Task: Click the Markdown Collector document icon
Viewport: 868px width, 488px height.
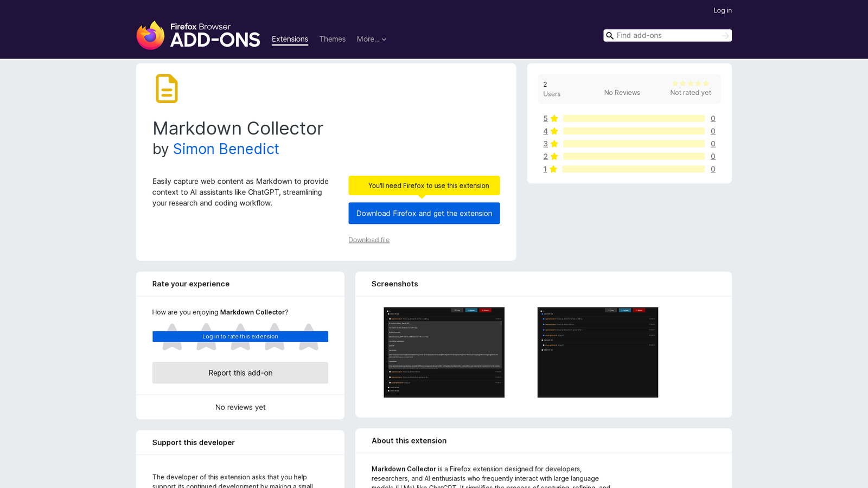Action: point(167,88)
